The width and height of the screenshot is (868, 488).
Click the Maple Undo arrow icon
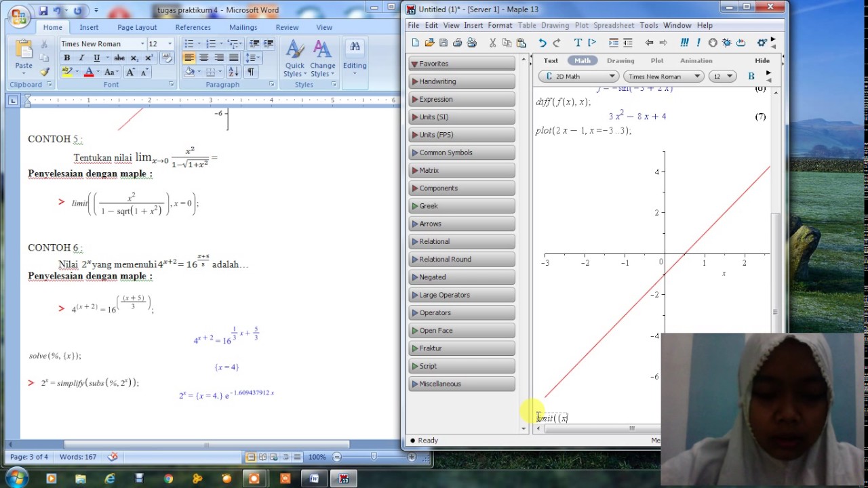[x=542, y=43]
